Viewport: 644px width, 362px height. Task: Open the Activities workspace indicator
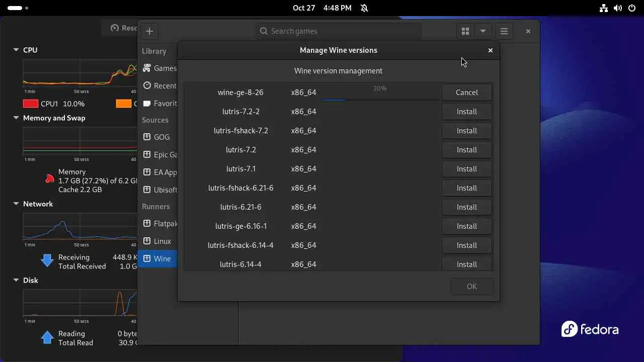(x=18, y=8)
